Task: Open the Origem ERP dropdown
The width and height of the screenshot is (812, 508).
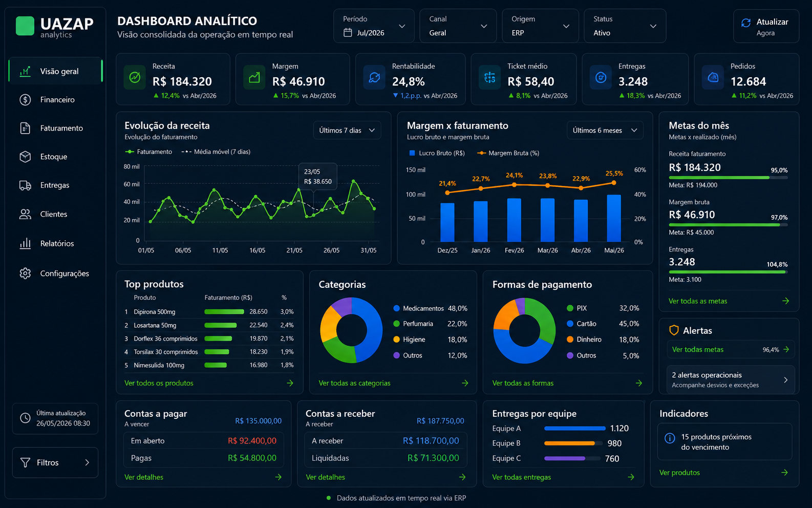Action: (x=540, y=26)
